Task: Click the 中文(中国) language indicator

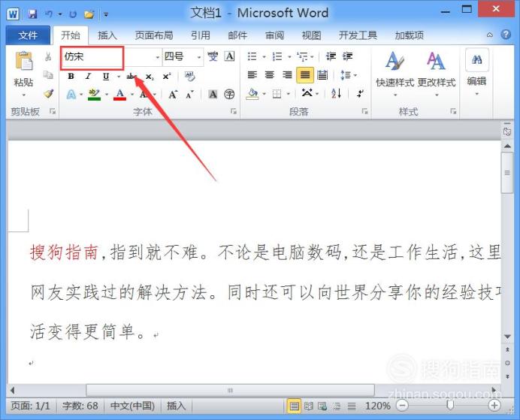Action: point(132,406)
